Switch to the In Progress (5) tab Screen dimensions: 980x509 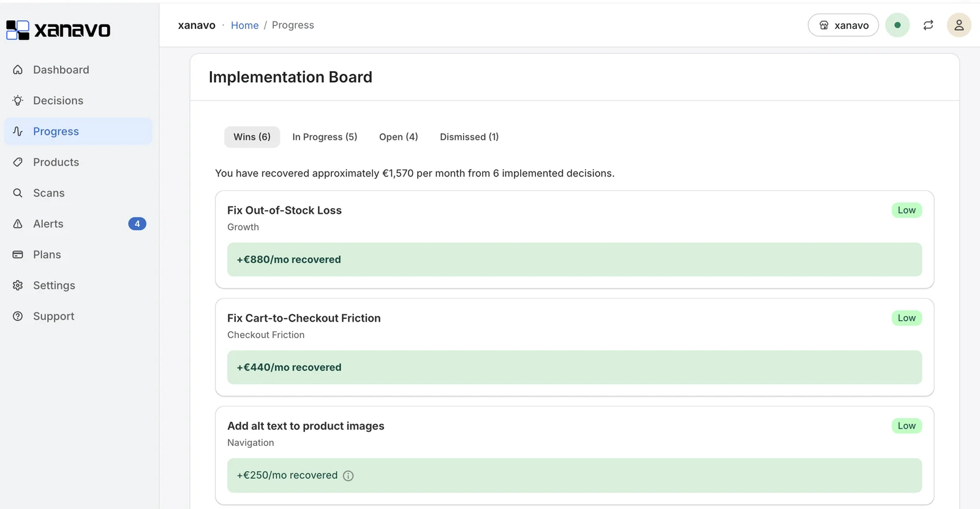tap(325, 137)
